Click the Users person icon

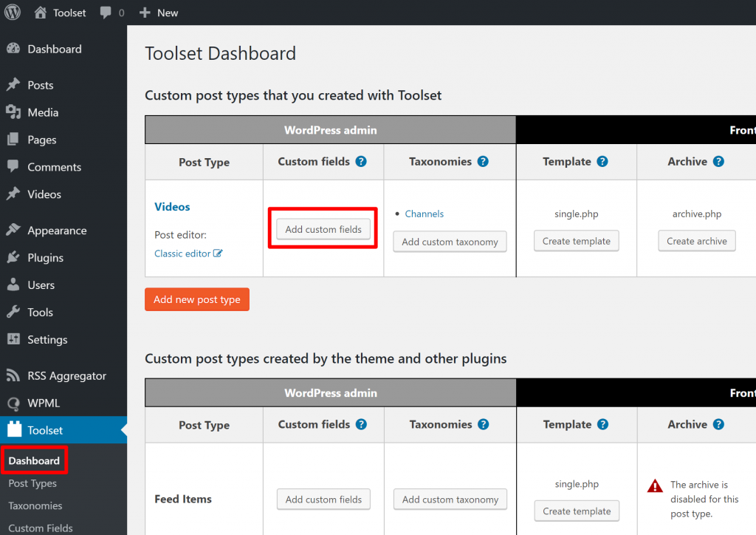pos(13,284)
